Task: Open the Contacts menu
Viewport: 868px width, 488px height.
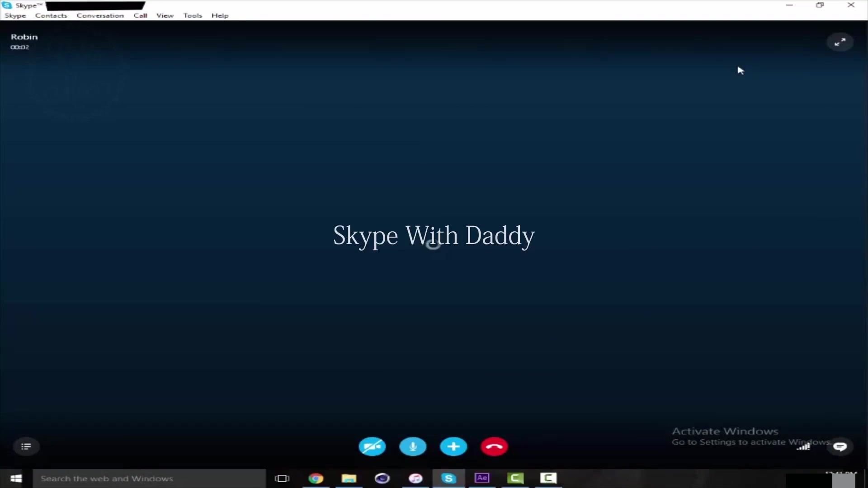Action: pos(51,15)
